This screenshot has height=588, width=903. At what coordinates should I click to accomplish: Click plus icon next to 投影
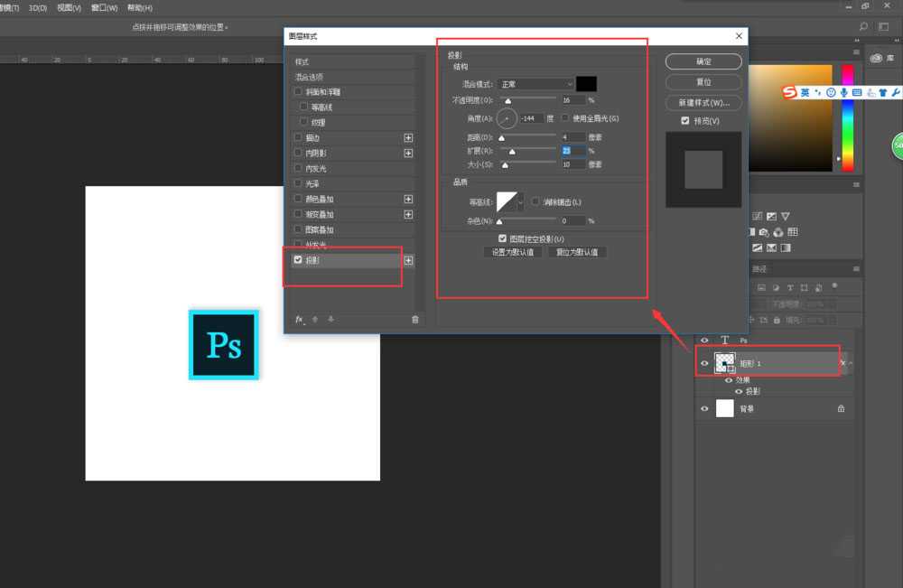coord(408,260)
